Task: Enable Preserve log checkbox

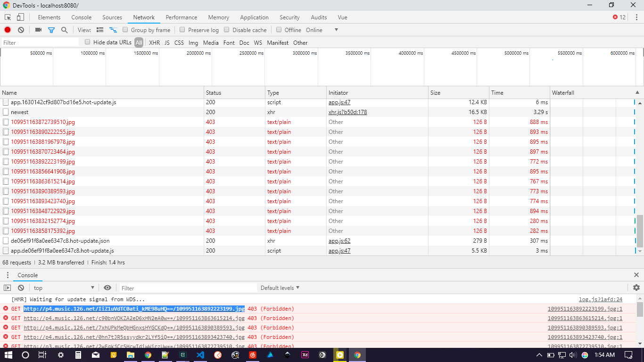Action: tap(182, 30)
